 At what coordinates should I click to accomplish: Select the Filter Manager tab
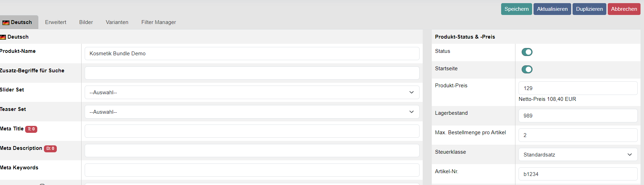[x=159, y=22]
